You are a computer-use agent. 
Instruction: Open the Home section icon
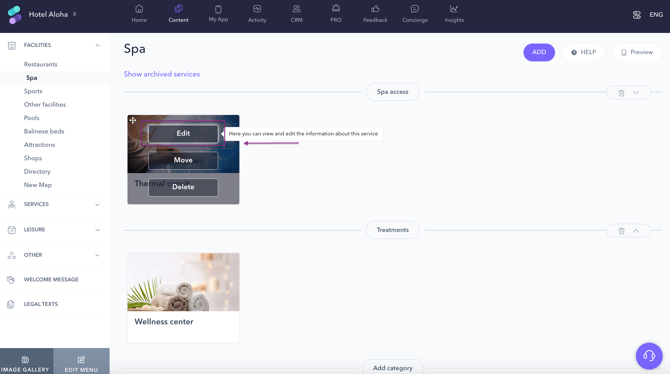click(x=139, y=9)
